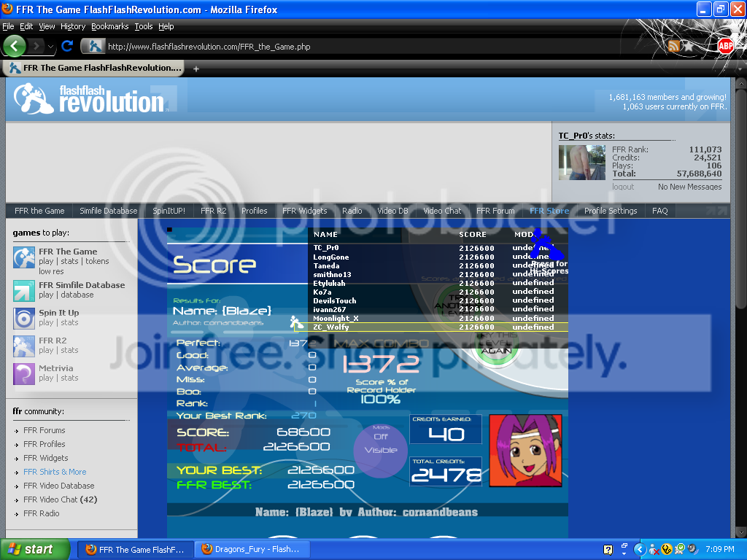Click Try This Level Again button
This screenshot has height=560, width=747.
496,344
